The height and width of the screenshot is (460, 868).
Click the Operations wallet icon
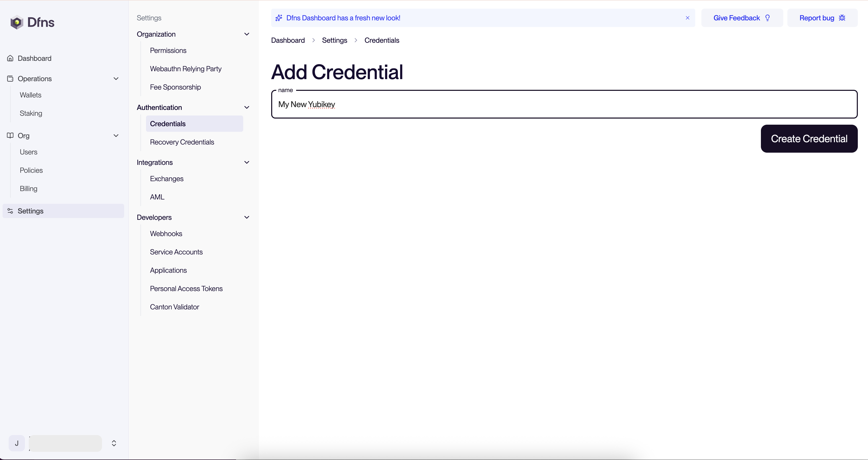(x=10, y=79)
